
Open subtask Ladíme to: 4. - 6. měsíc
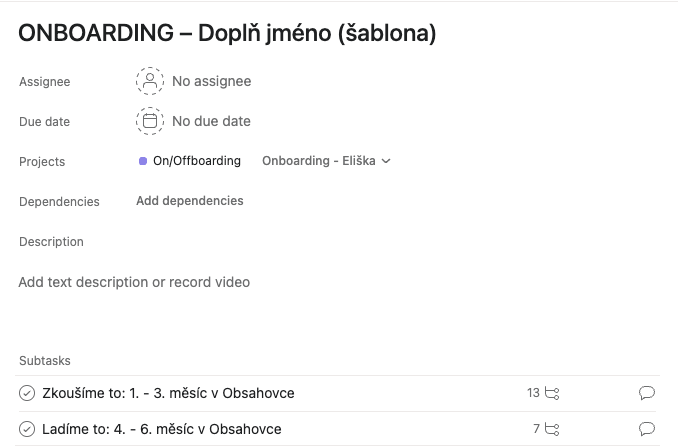(x=162, y=429)
